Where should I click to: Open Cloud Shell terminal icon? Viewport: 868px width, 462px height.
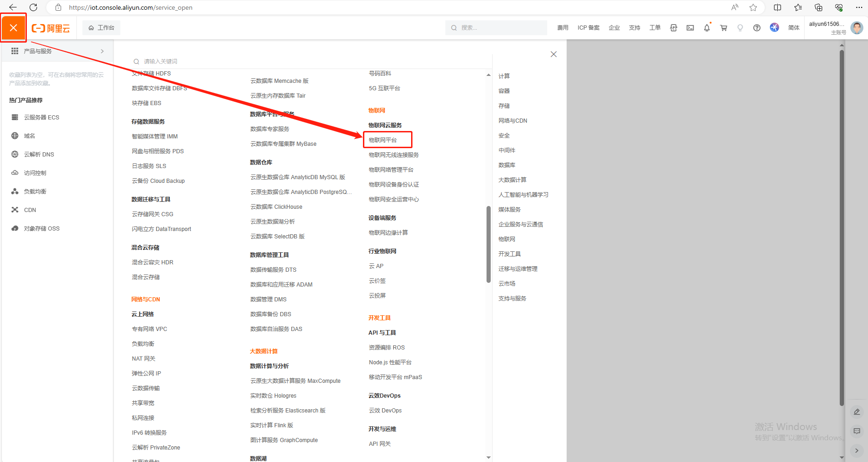click(x=690, y=28)
